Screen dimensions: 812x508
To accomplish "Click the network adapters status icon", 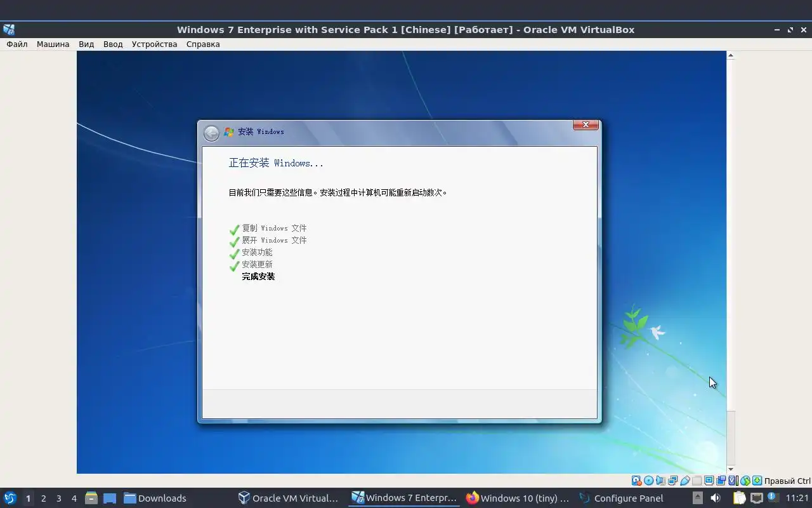I will (672, 481).
